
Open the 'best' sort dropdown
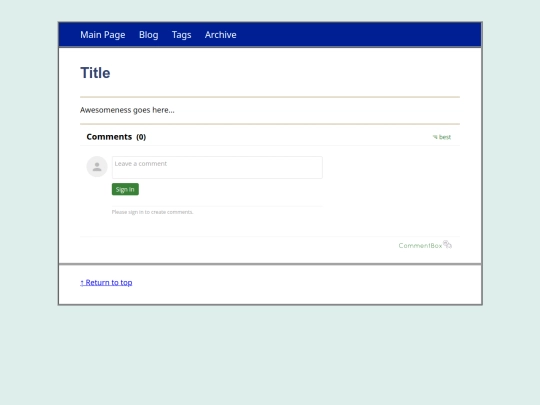point(442,137)
